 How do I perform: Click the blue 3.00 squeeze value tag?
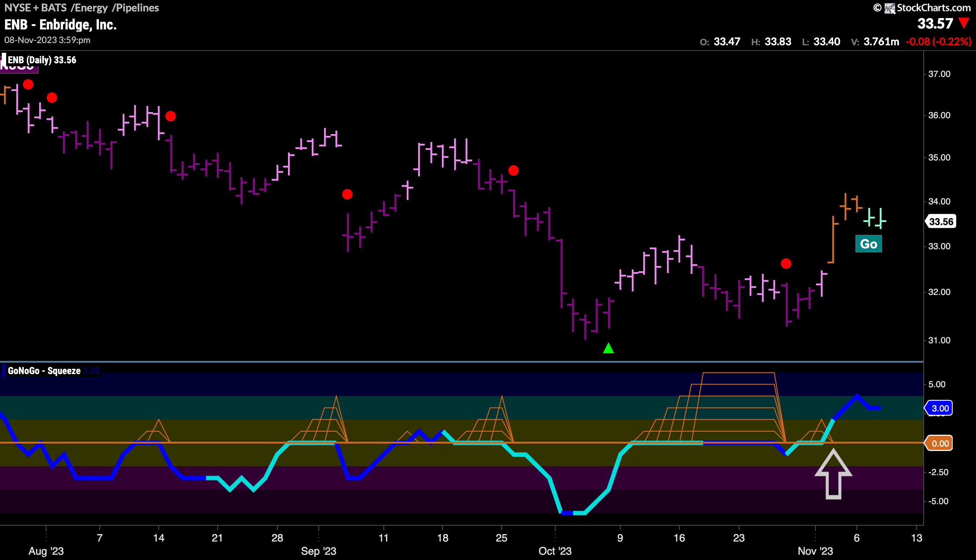click(940, 408)
